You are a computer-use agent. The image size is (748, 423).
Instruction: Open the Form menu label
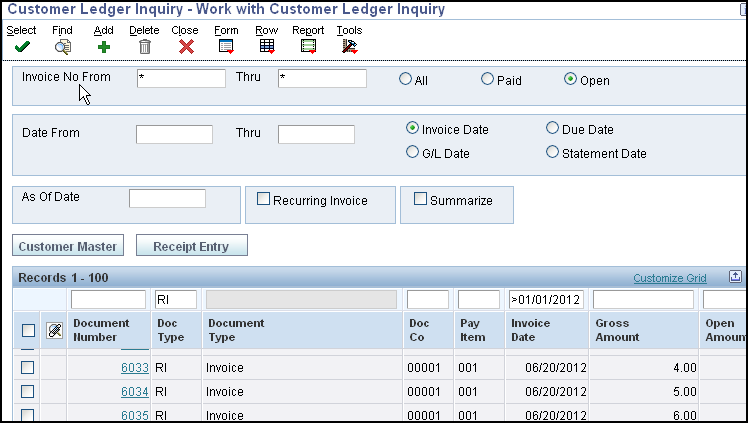coord(226,30)
